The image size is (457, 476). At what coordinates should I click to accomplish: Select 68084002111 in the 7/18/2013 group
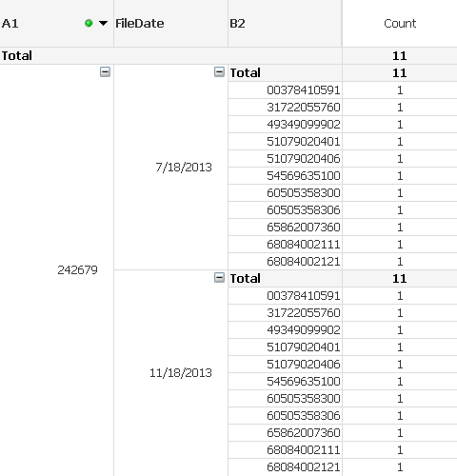(x=304, y=245)
